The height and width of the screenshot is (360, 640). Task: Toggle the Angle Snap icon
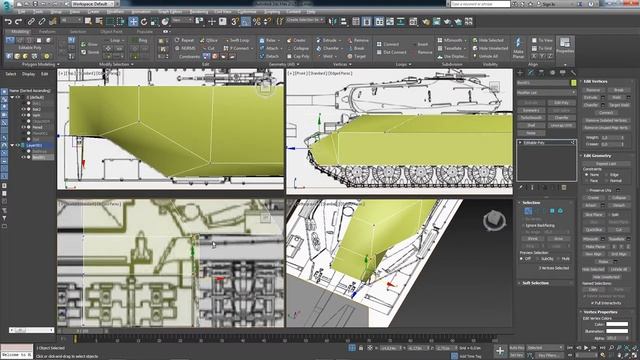click(245, 21)
